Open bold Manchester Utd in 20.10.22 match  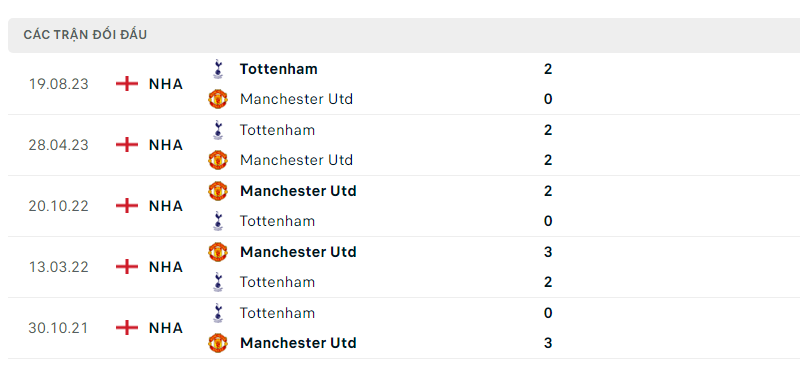(x=298, y=191)
